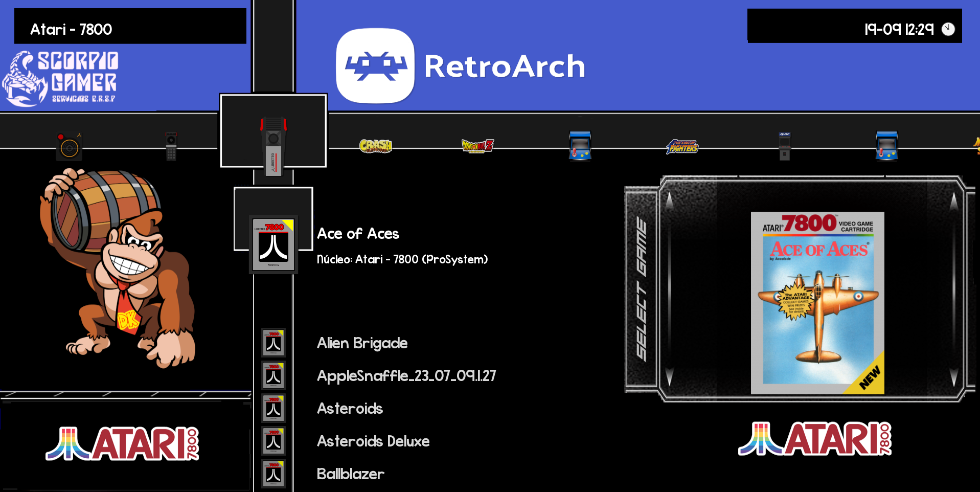Open the Crash Bandicoot collection icon
The width and height of the screenshot is (980, 492).
click(376, 146)
